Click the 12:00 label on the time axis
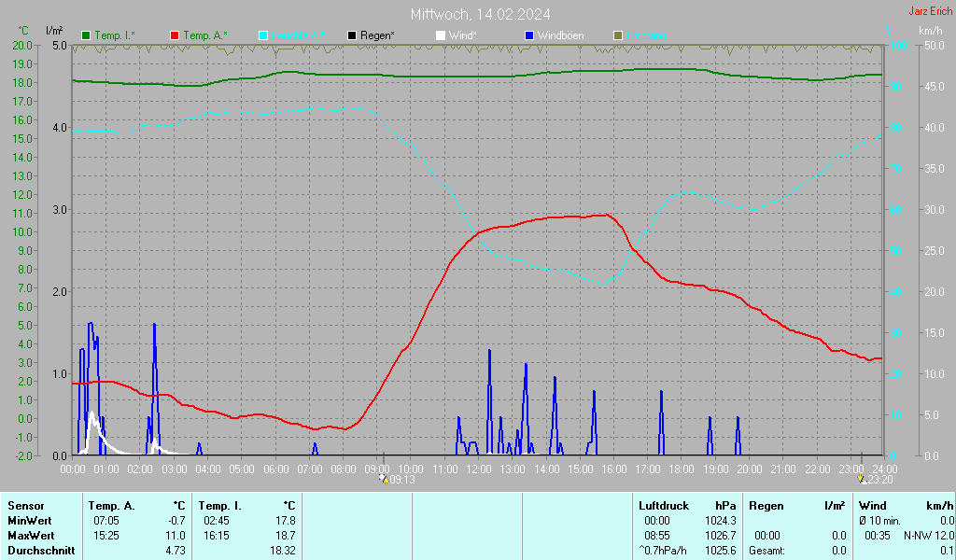This screenshot has height=560, width=956. coord(479,468)
